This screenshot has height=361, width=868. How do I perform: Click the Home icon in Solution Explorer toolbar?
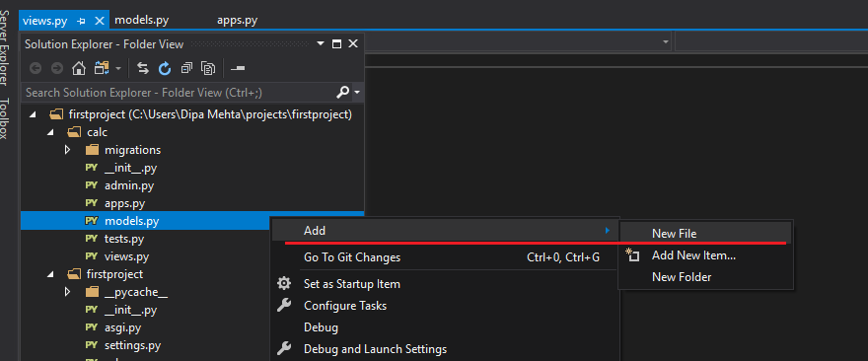79,68
